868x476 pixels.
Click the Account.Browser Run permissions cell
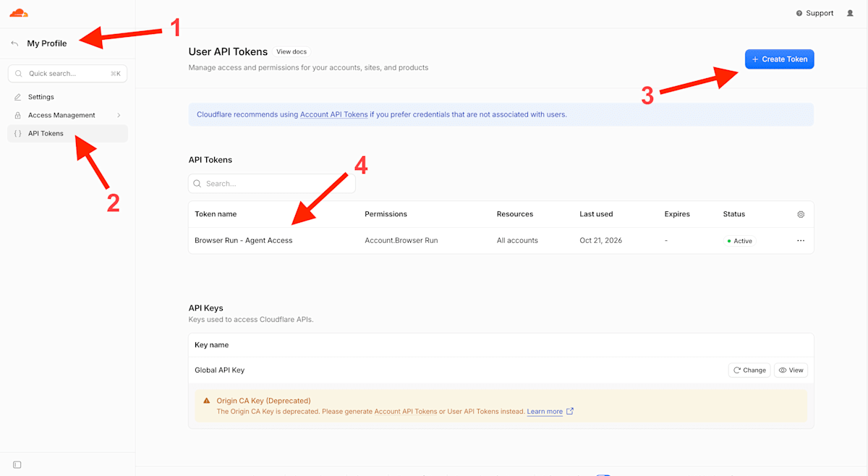click(401, 240)
